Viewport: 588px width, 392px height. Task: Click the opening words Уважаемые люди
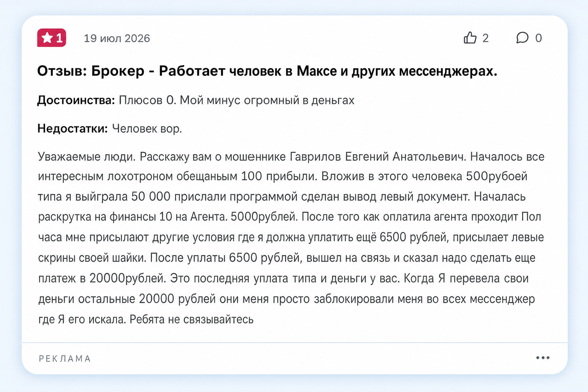pos(87,157)
